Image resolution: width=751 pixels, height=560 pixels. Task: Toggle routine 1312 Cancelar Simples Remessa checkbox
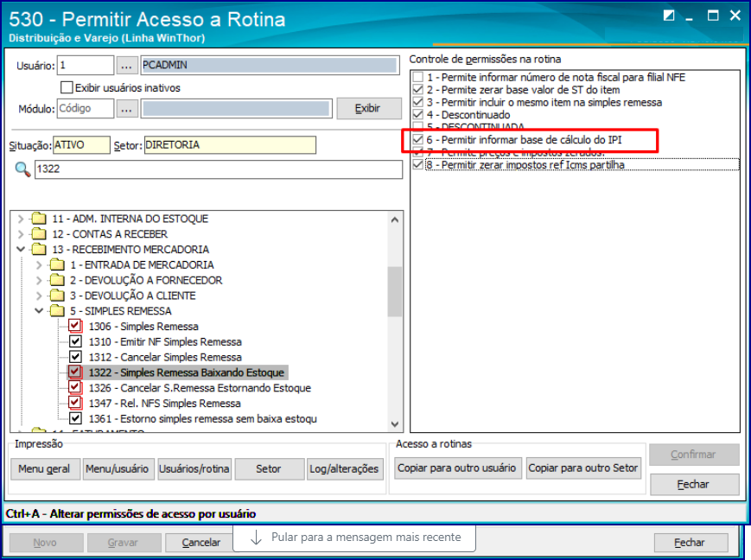pos(75,357)
